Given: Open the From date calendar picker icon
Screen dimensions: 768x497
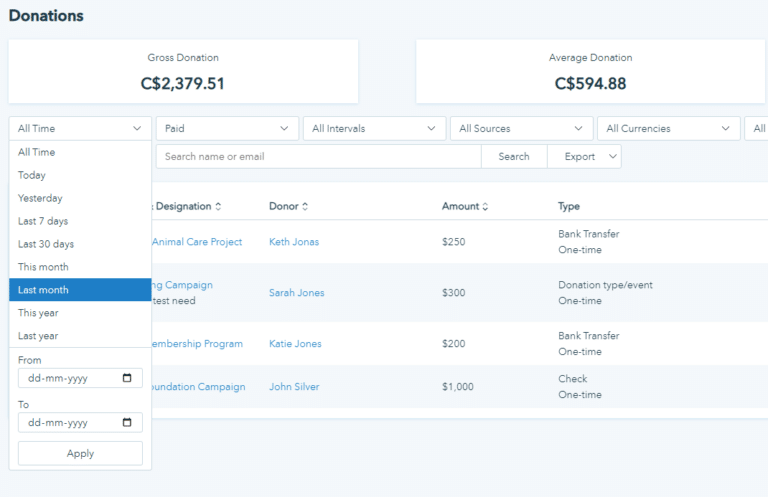Looking at the screenshot, I should [127, 379].
